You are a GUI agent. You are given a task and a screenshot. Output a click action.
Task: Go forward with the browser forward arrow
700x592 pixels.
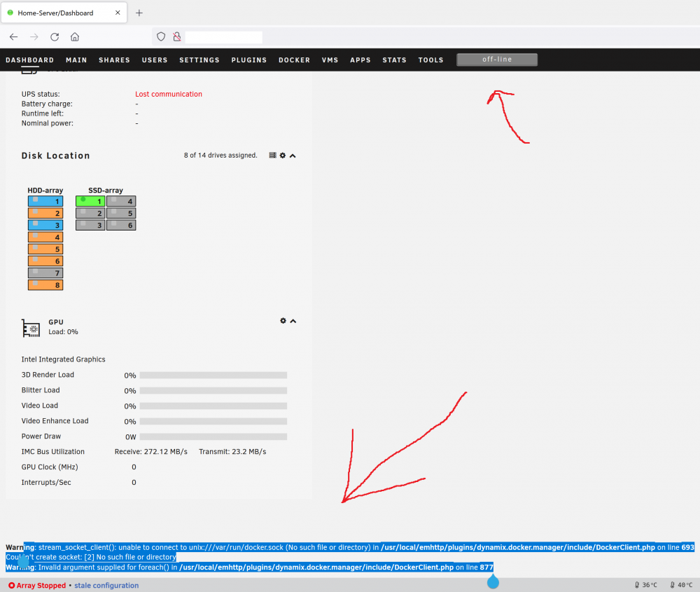click(34, 37)
